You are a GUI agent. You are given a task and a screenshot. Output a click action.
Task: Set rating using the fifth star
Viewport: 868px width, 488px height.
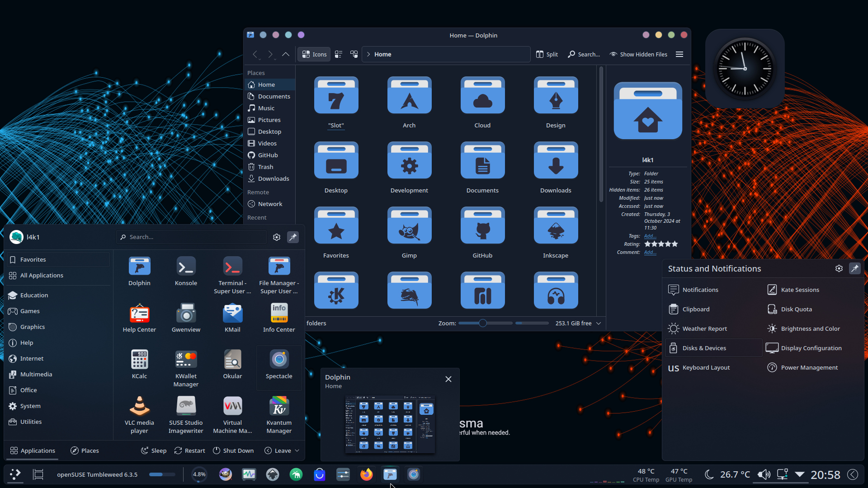click(675, 244)
